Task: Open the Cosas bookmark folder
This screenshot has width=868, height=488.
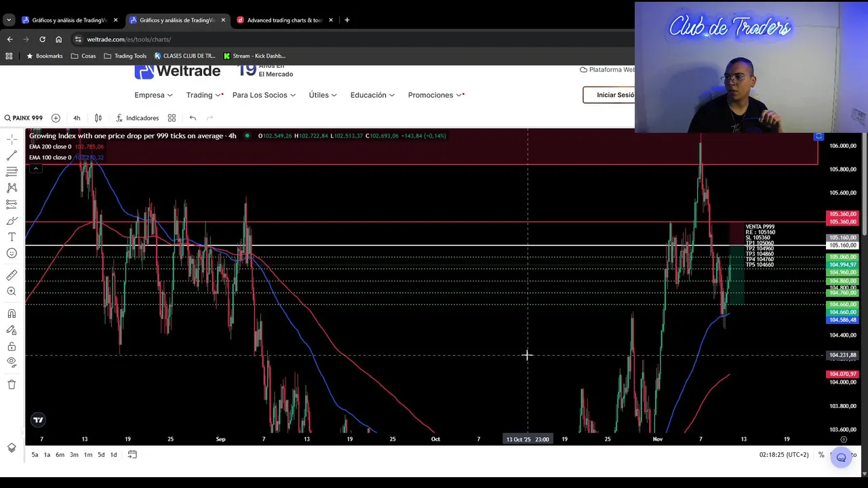Action: (x=83, y=56)
